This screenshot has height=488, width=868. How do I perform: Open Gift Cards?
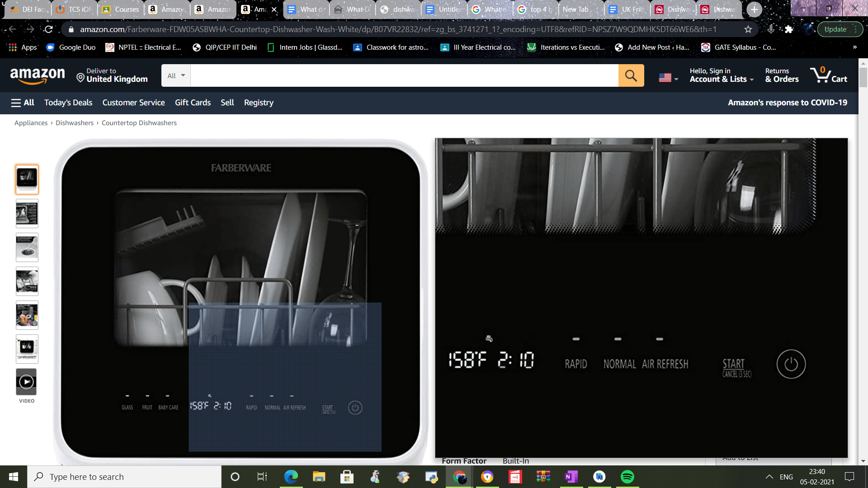point(193,103)
